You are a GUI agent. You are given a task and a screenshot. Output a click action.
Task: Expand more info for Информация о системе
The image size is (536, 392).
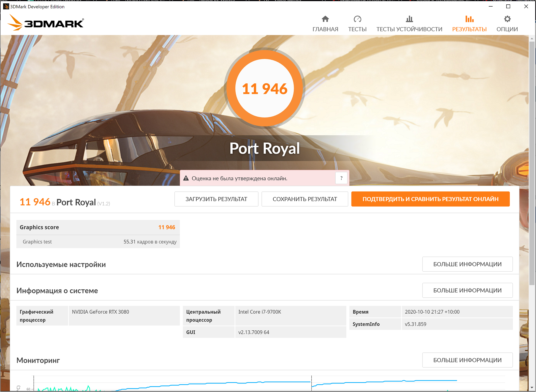(x=467, y=290)
